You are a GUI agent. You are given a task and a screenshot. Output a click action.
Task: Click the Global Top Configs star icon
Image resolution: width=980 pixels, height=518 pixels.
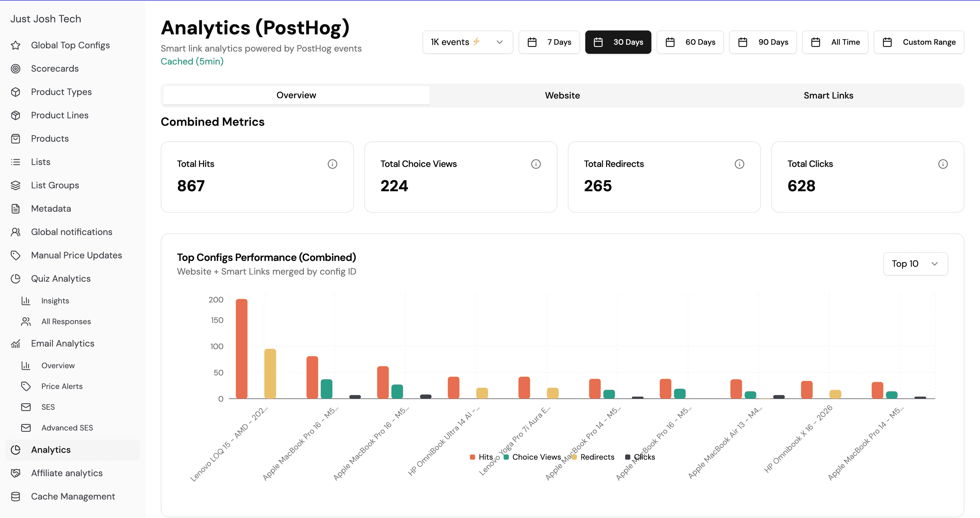coord(16,45)
